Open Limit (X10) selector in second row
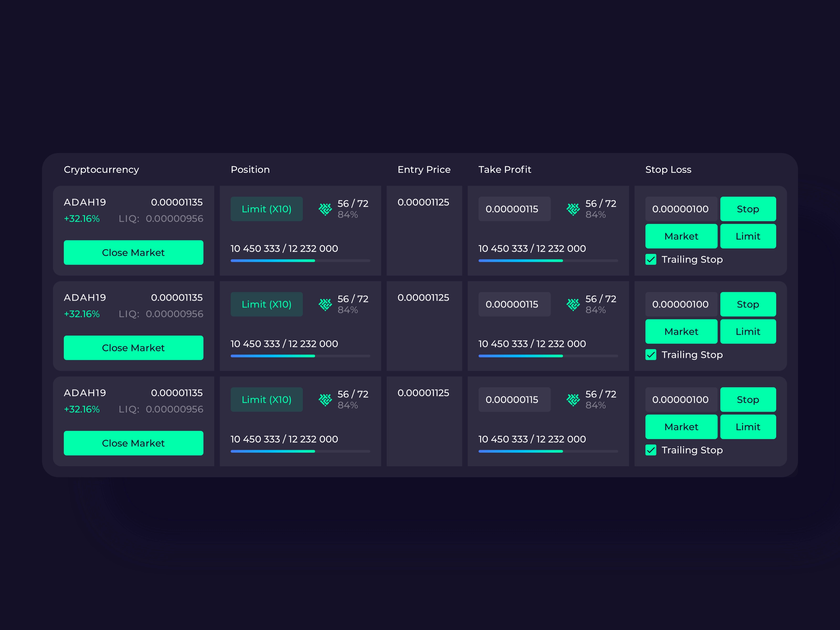This screenshot has width=840, height=630. 267,304
